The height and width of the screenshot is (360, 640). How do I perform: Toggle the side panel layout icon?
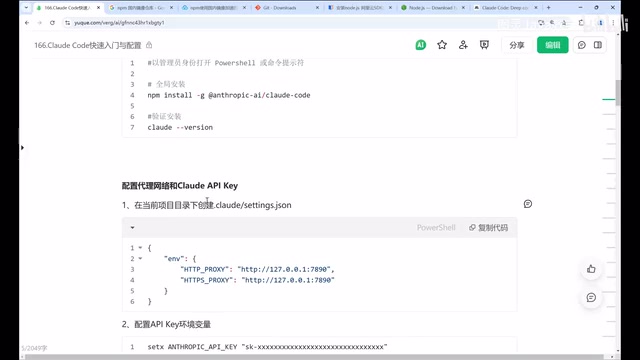point(598,45)
